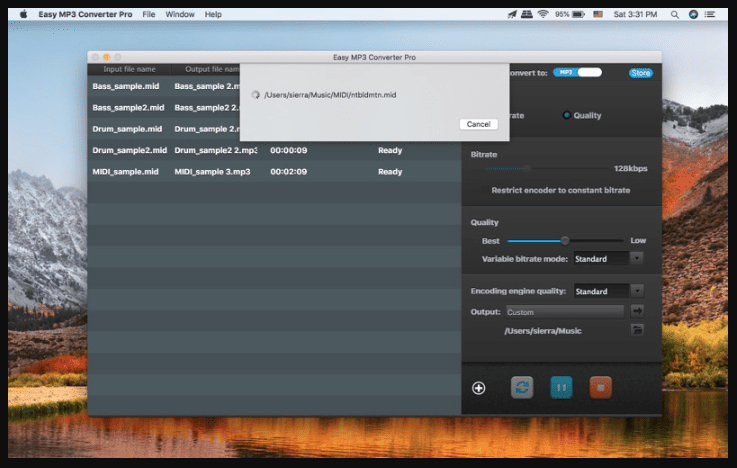Click the 00:00:09 duration cell

[x=288, y=150]
